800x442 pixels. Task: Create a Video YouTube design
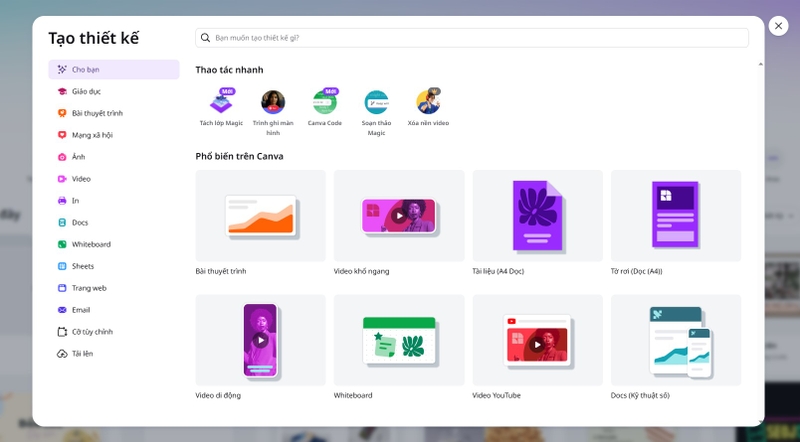click(538, 340)
